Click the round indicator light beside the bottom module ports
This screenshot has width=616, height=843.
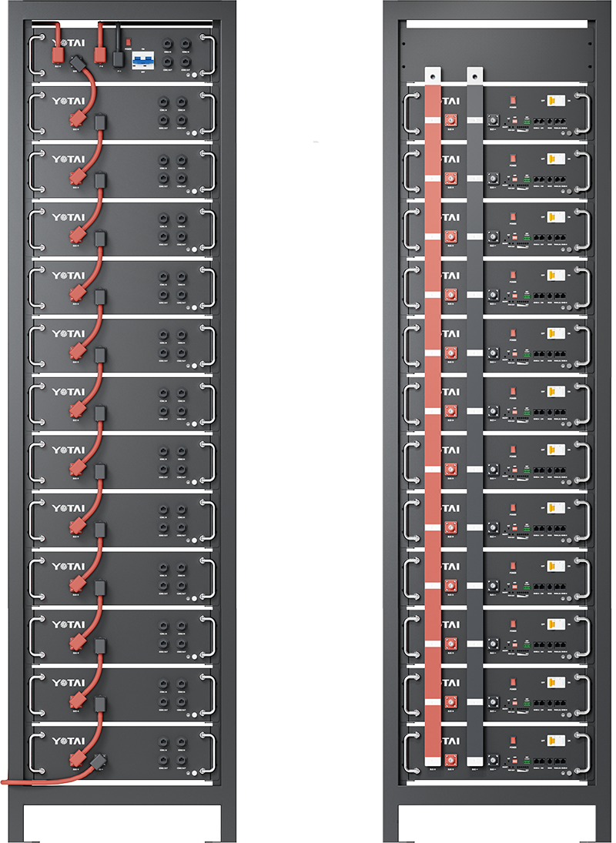coord(195,772)
